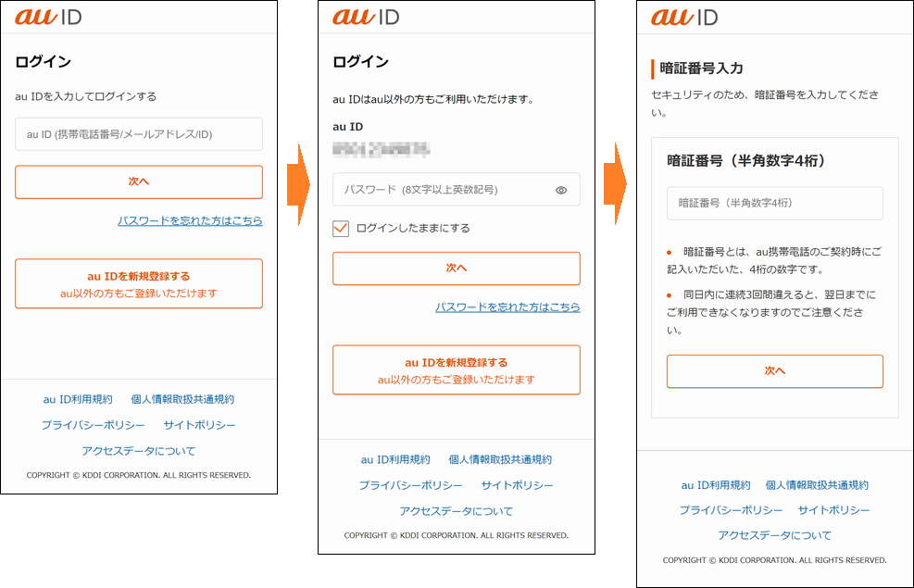Click the au ID logo in the middle password panel
Screen dimensions: 914x588
[x=366, y=17]
